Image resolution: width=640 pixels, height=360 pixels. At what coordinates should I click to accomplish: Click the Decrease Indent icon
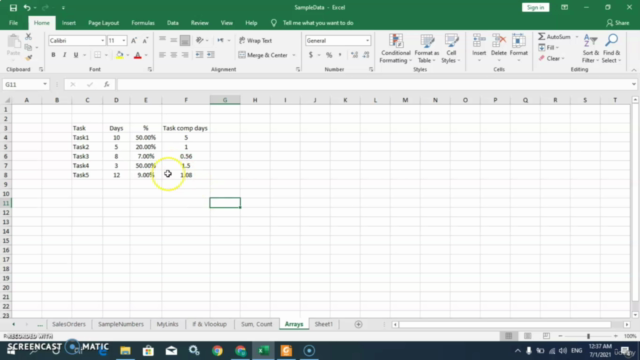coord(199,55)
